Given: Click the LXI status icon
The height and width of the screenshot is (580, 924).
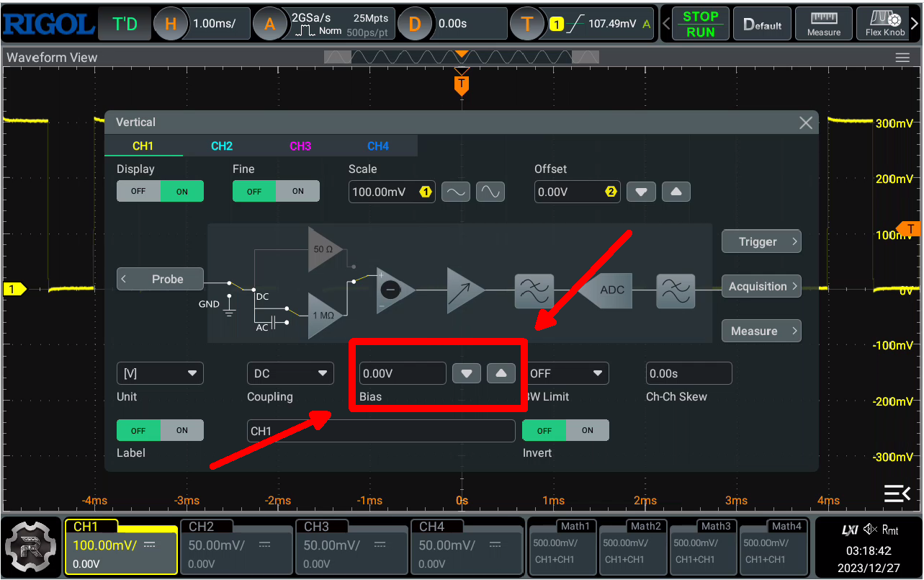Looking at the screenshot, I should [x=850, y=530].
